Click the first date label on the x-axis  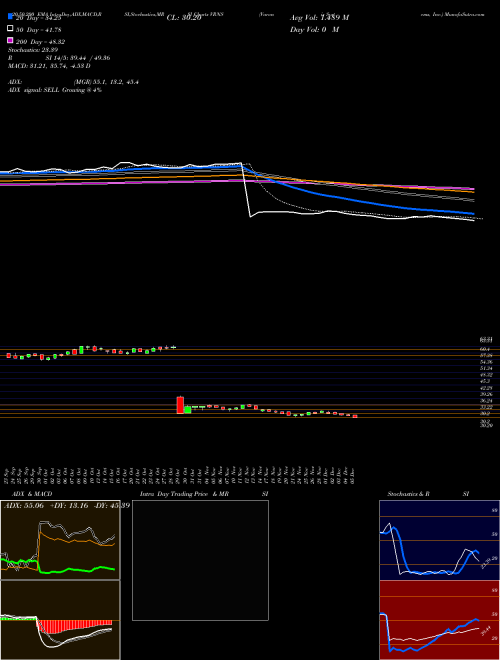8,475
